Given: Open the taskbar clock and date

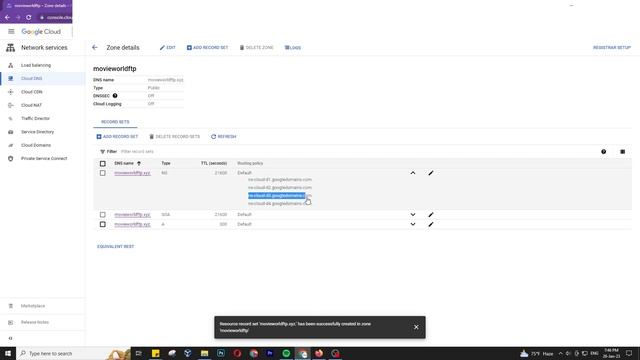Looking at the screenshot, I should [611, 353].
